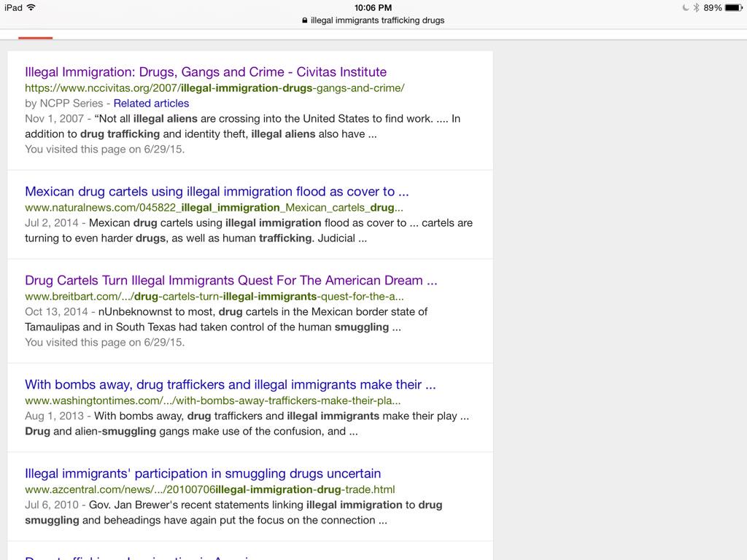Tap the Wi-Fi status icon

31,7
